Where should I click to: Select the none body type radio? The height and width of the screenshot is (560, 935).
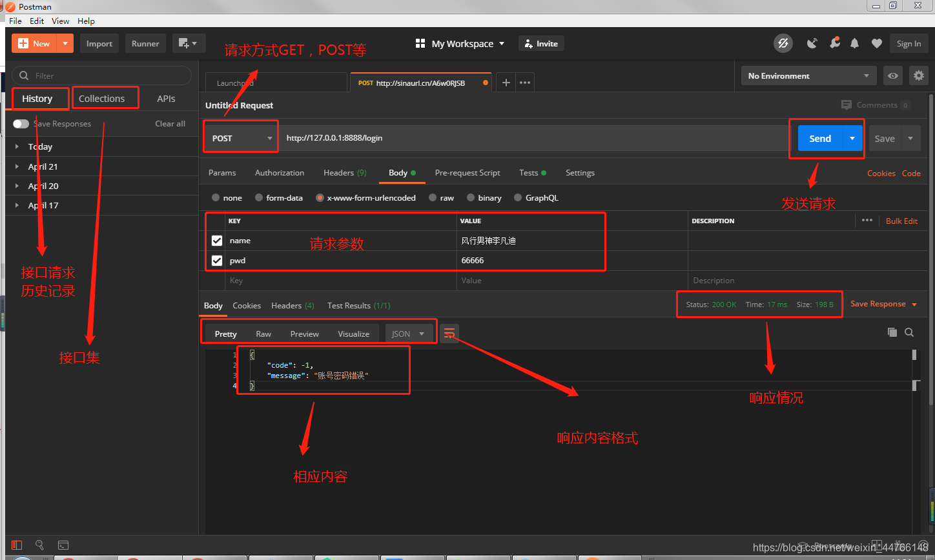[x=216, y=198]
